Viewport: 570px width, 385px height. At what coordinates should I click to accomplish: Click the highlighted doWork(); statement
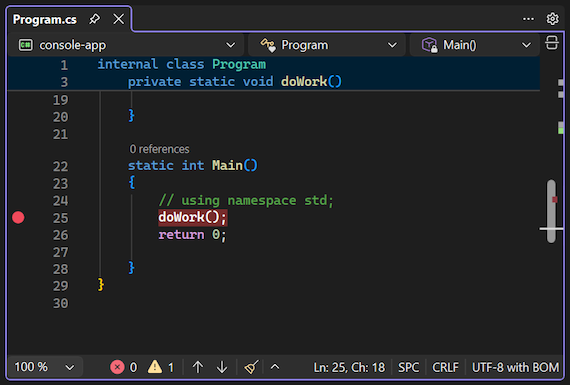(x=193, y=217)
